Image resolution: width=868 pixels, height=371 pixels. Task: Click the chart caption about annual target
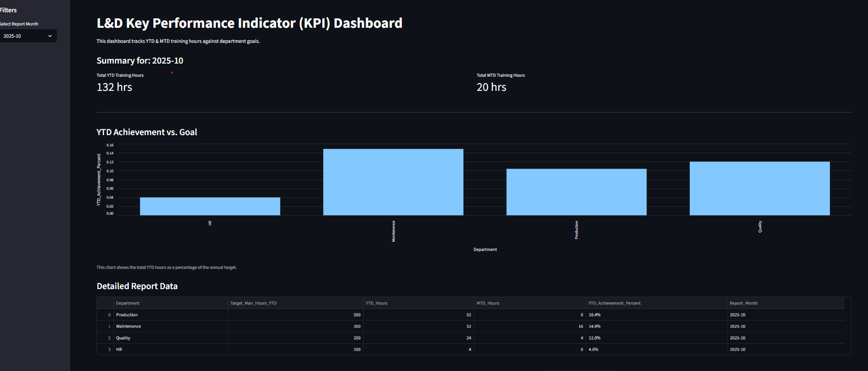coord(167,267)
